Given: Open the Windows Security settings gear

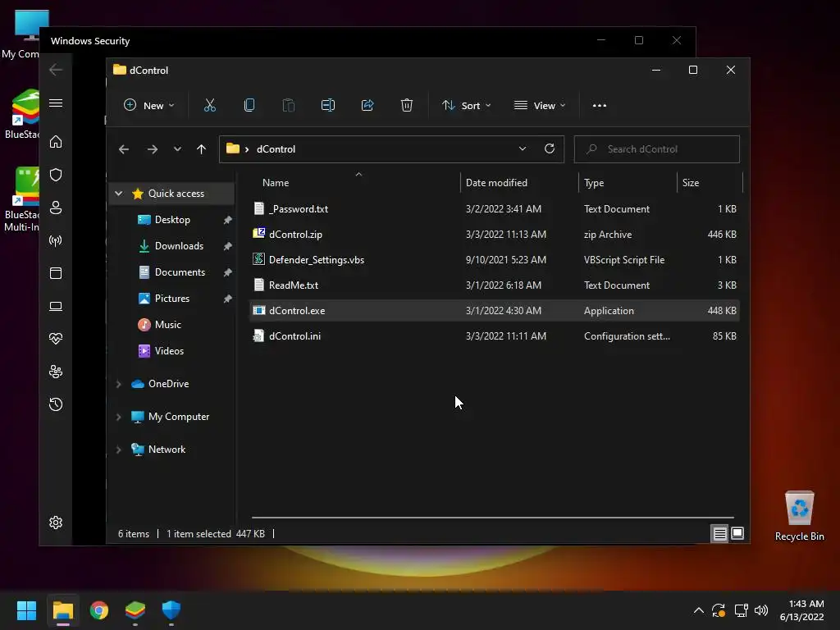Looking at the screenshot, I should point(56,523).
